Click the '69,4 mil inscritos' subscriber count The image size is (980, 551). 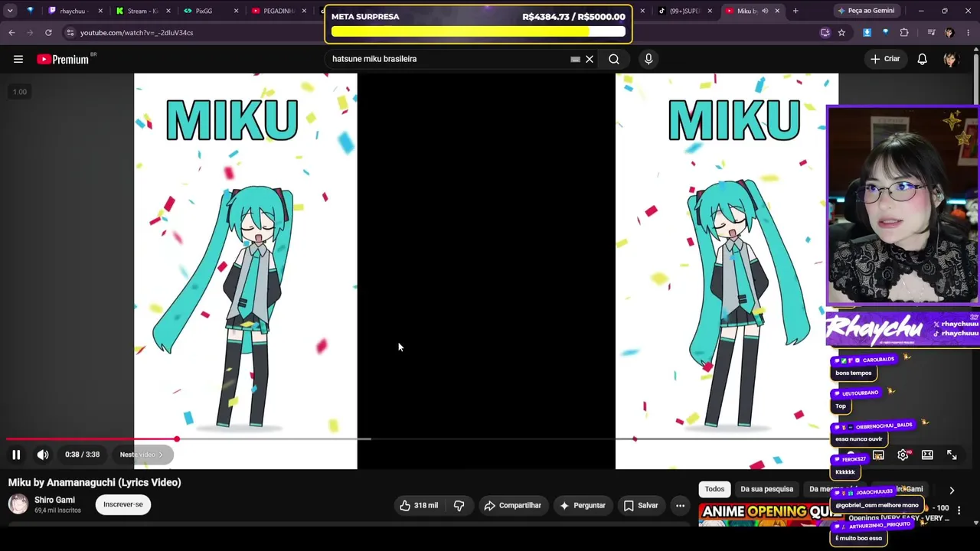pyautogui.click(x=57, y=510)
